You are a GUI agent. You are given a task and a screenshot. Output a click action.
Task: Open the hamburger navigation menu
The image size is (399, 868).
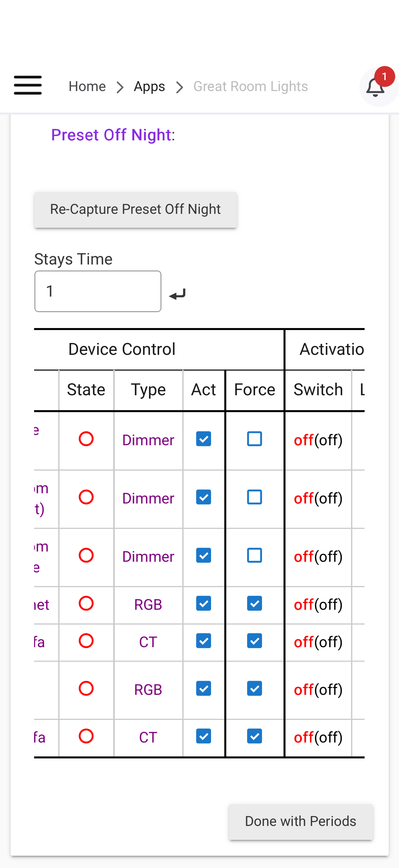tap(27, 85)
